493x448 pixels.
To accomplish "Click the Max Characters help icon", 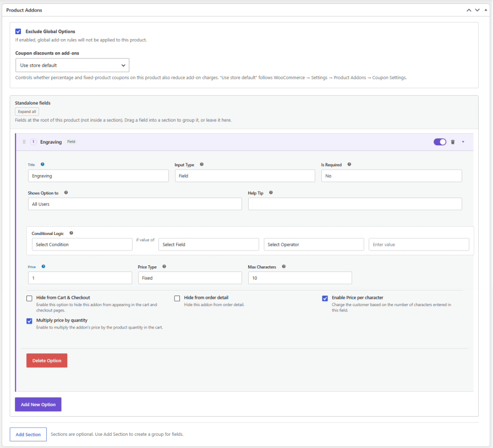I will [x=283, y=266].
